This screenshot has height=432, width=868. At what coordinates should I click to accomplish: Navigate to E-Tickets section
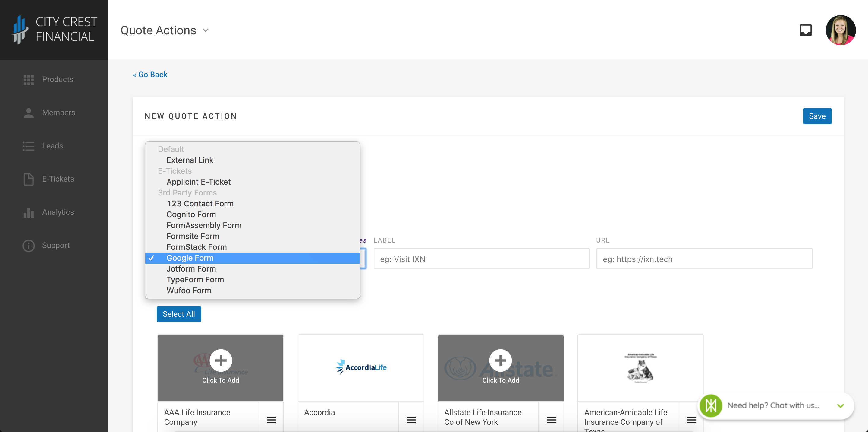pos(58,179)
